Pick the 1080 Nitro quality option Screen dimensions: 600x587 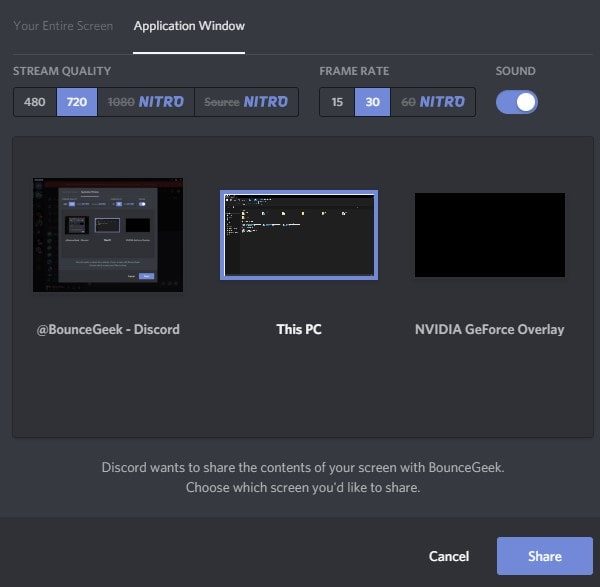pyautogui.click(x=146, y=102)
